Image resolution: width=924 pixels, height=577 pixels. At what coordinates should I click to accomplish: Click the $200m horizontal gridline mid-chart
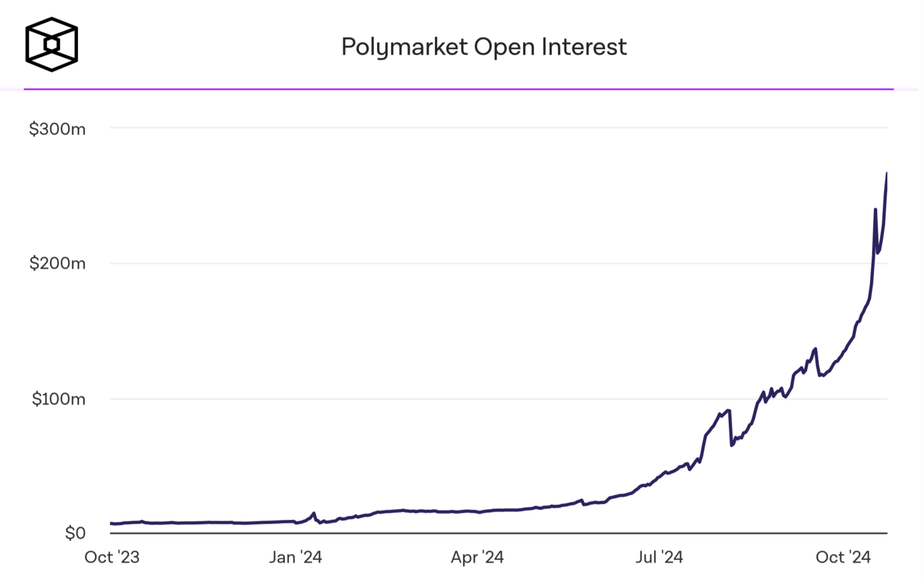(x=499, y=263)
